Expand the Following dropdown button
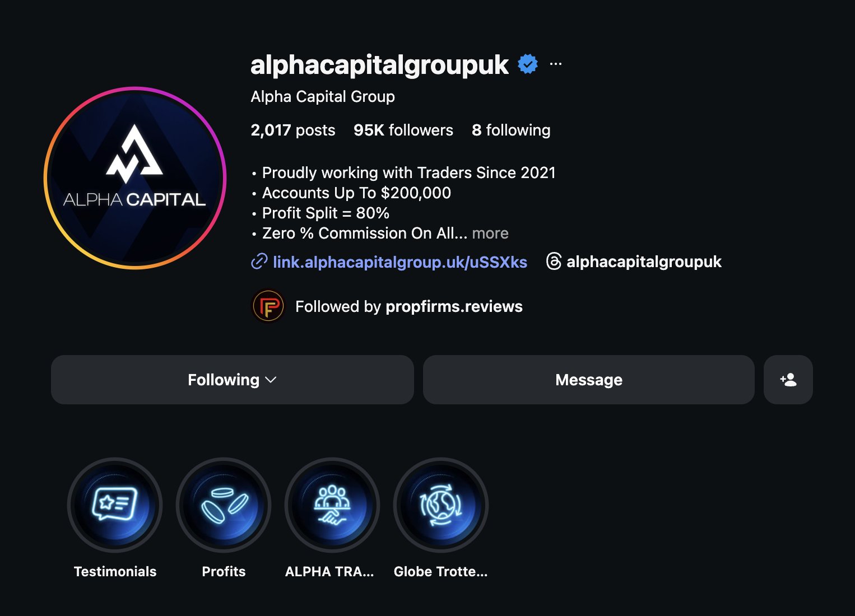This screenshot has height=616, width=855. pos(233,380)
